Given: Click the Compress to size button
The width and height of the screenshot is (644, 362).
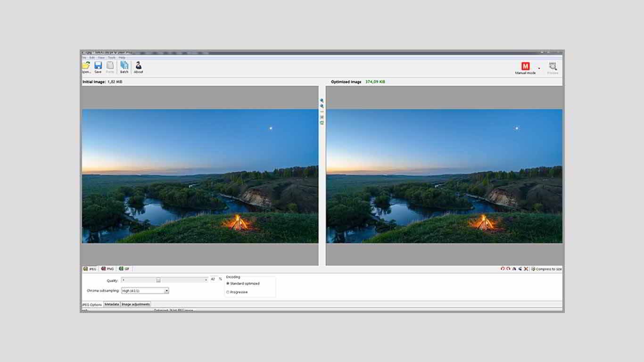Looking at the screenshot, I should click(x=546, y=269).
